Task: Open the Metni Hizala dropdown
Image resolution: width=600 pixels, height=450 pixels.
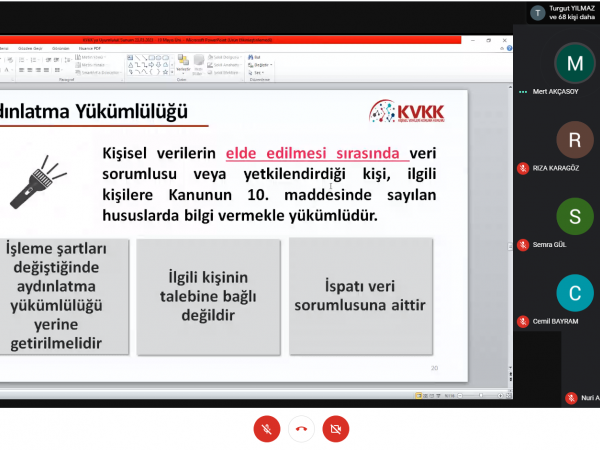Action: click(x=91, y=65)
